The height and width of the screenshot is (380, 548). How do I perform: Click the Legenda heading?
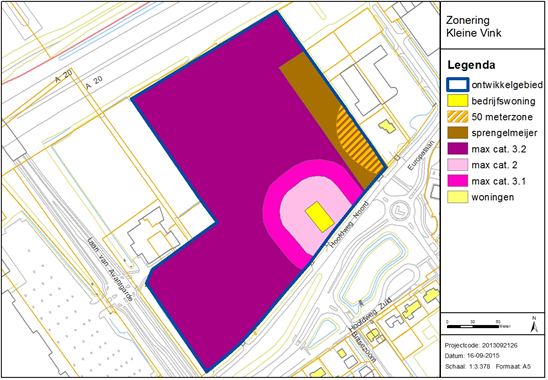click(471, 65)
